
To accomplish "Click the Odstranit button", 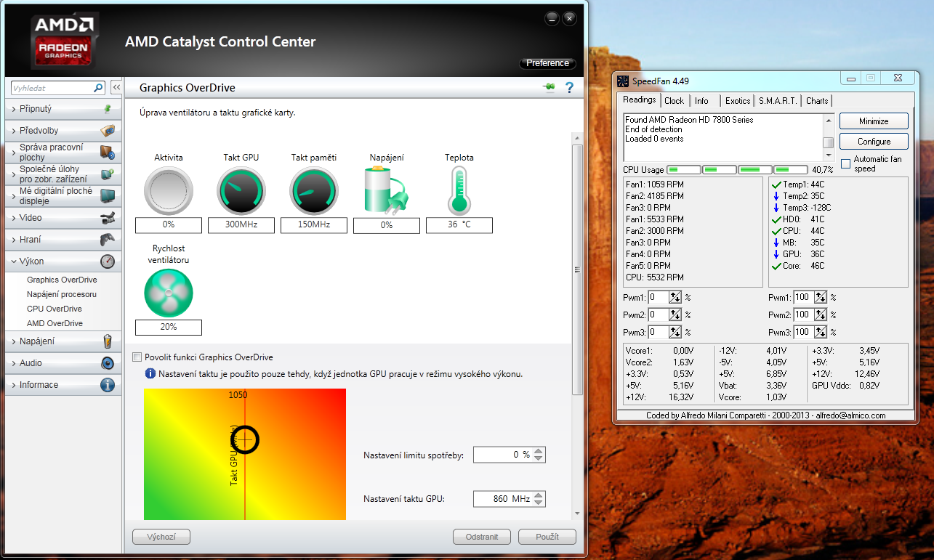I will tap(483, 537).
